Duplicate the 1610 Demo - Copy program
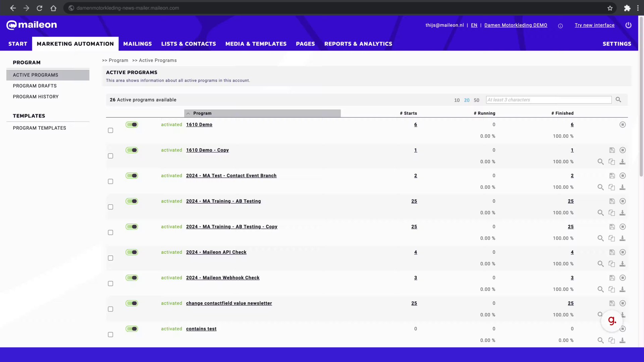Image resolution: width=644 pixels, height=362 pixels. click(611, 162)
